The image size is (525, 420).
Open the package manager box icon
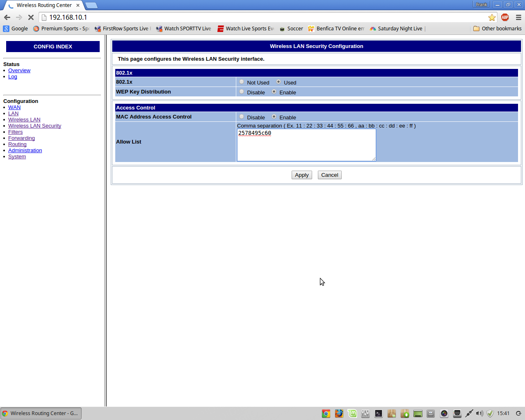[x=392, y=413]
